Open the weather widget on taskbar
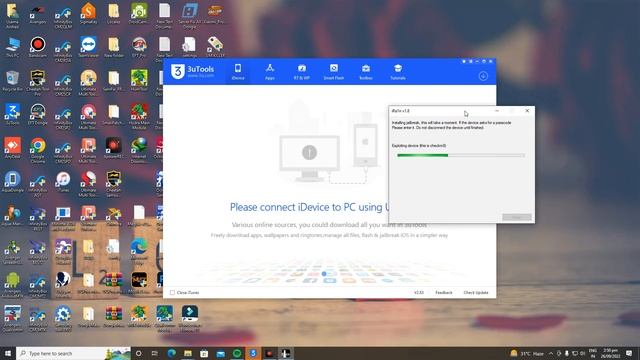 click(x=527, y=353)
